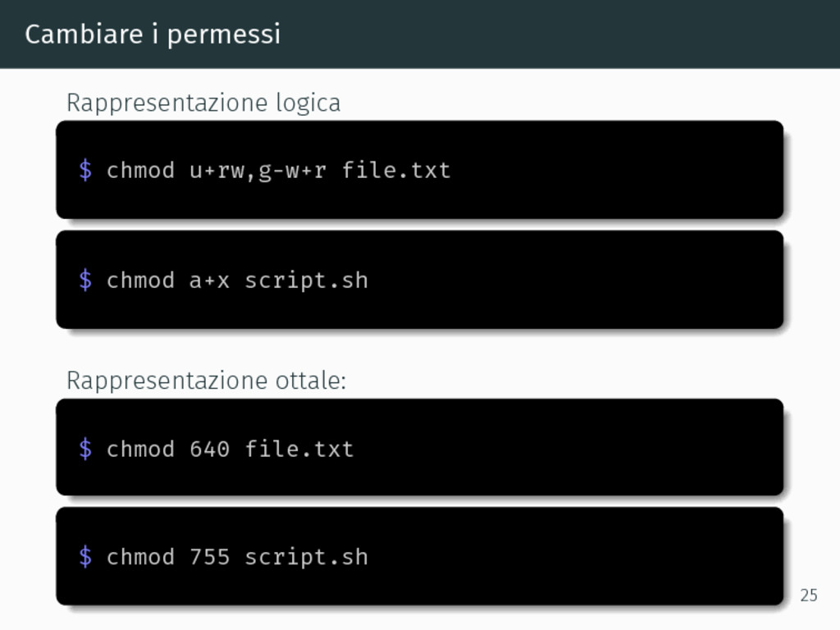Click the chmod word in third code block
This screenshot has width=840, height=630.
(x=141, y=449)
